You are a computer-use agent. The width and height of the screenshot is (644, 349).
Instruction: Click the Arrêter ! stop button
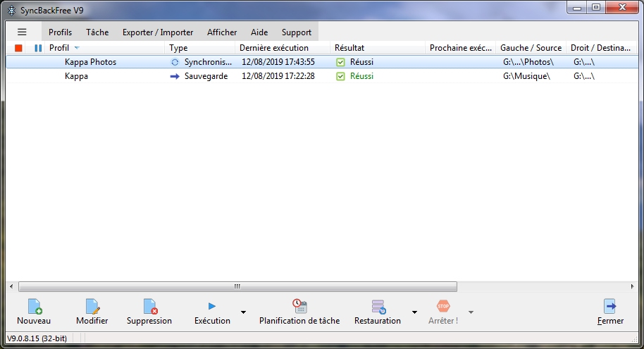[443, 312]
